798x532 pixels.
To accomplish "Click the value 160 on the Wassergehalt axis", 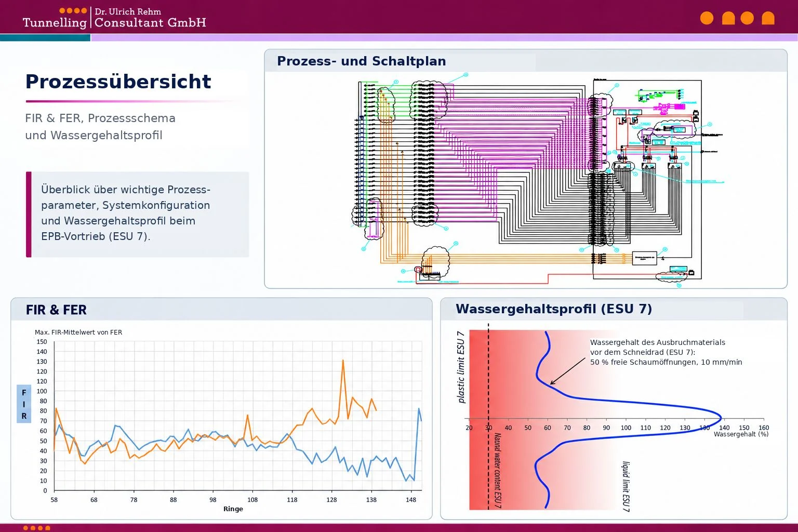I will pyautogui.click(x=764, y=428).
